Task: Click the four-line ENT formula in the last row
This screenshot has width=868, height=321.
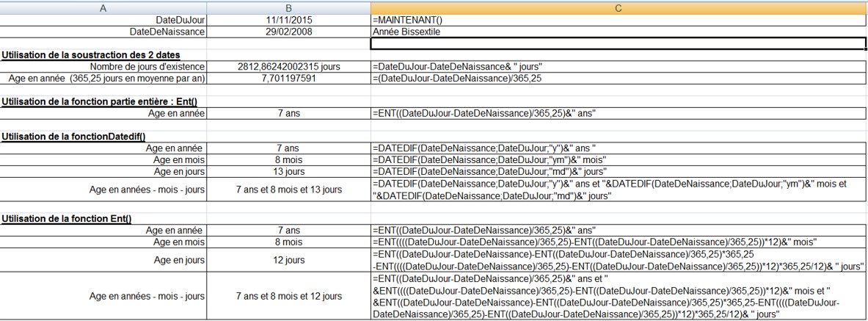Action: [x=619, y=295]
